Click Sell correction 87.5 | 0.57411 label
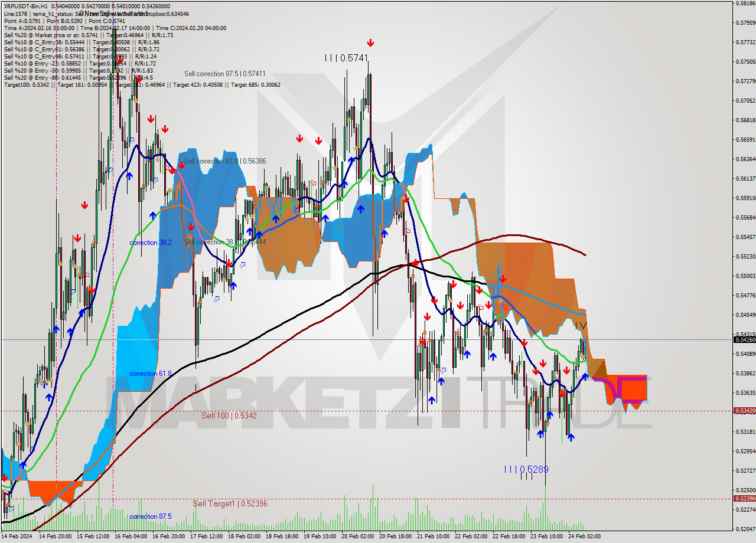756x543 pixels. 224,74
